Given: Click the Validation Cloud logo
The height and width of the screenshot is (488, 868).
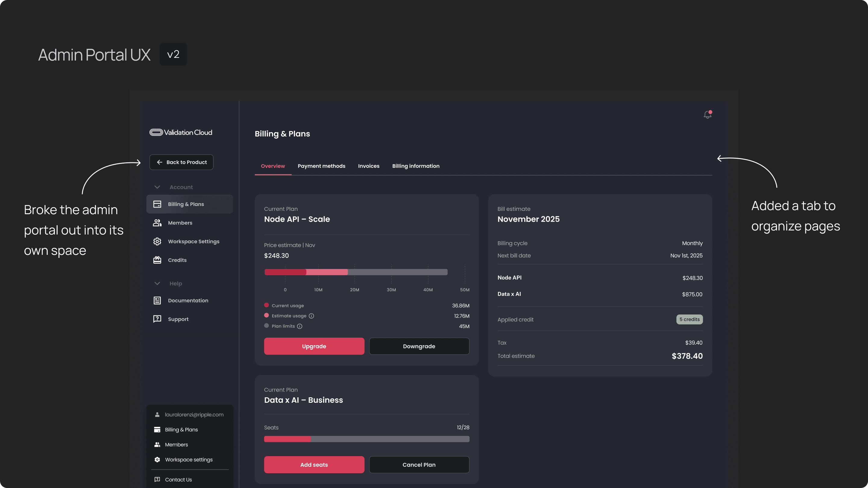Looking at the screenshot, I should (181, 132).
